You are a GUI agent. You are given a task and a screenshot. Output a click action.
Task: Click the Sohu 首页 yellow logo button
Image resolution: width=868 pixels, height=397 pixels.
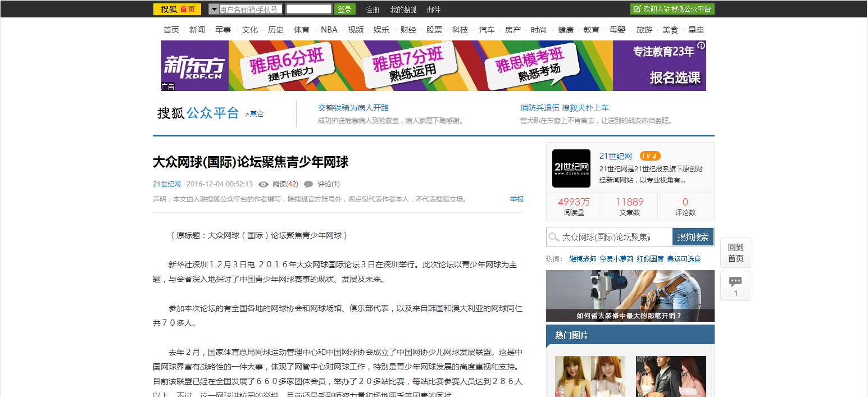[177, 9]
